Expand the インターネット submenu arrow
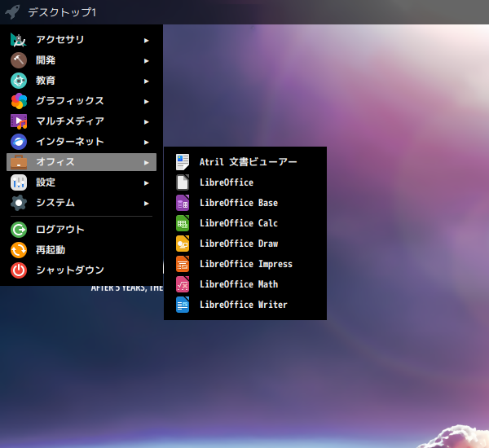Screen dimensions: 489x448 (146, 143)
